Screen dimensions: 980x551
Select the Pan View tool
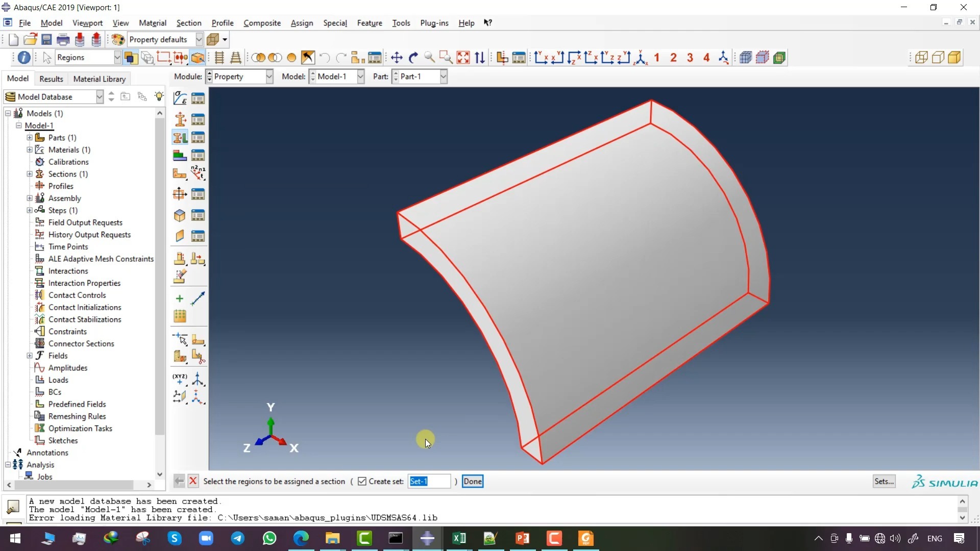pyautogui.click(x=397, y=58)
